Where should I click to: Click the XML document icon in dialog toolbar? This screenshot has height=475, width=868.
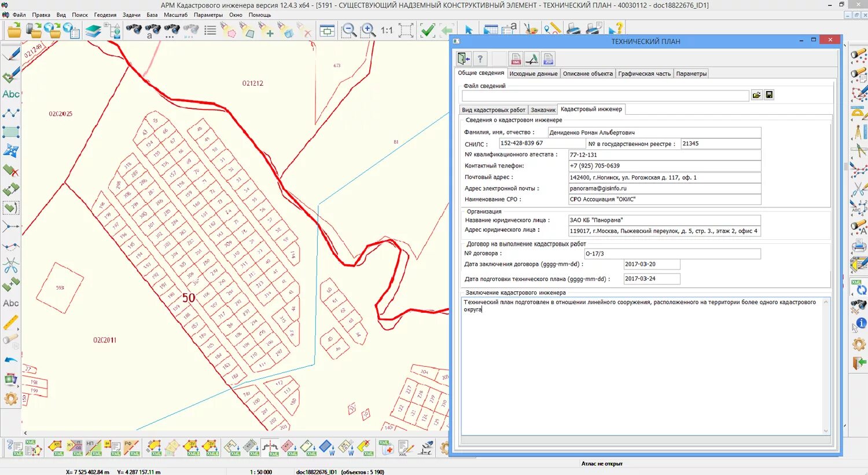[516, 59]
